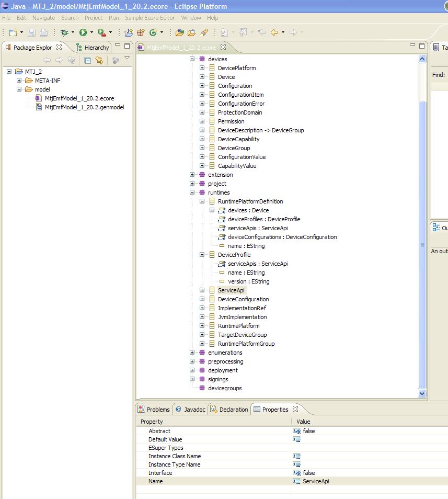448x499 pixels.
Task: Click the Forward navigation arrow icon
Action: [293, 32]
